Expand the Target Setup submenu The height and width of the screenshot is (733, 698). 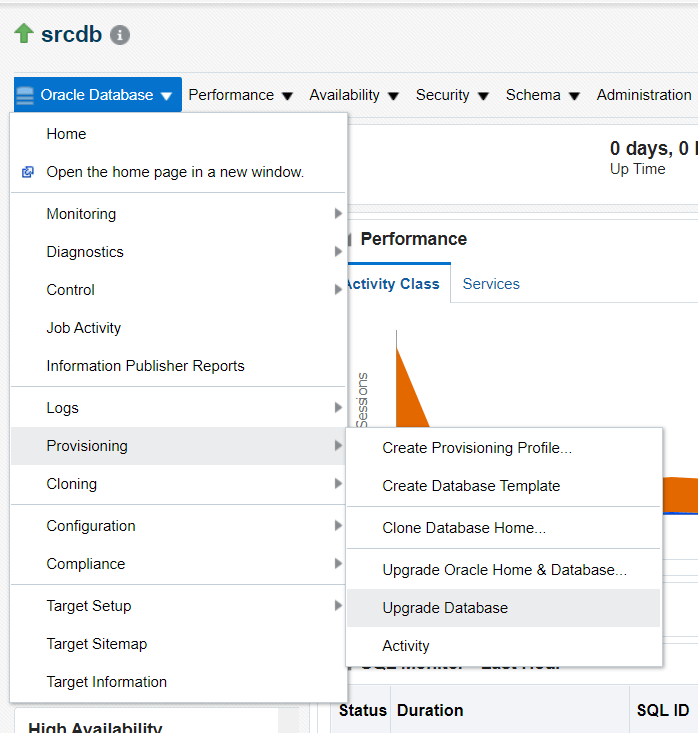click(338, 606)
